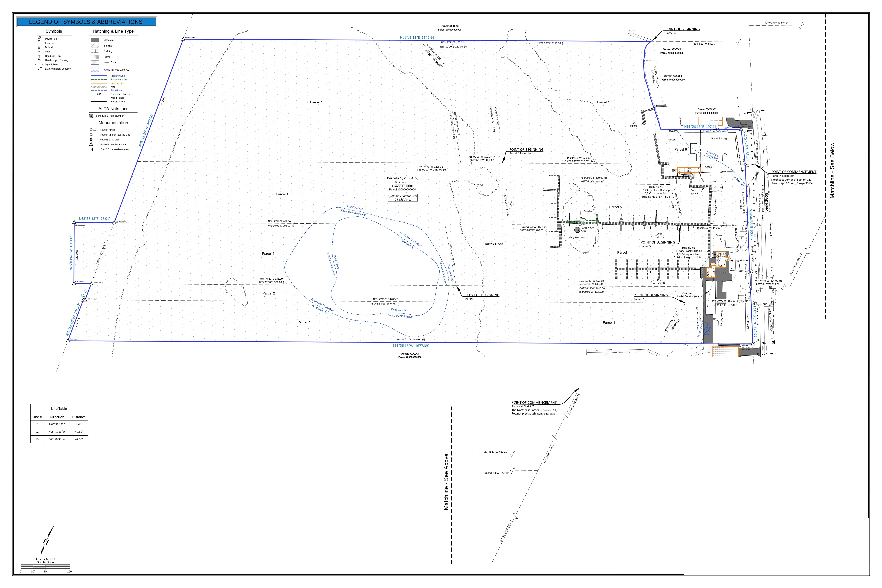Click the Handicapped Parking legend symbol
882x588 pixels.
pyautogui.click(x=39, y=60)
